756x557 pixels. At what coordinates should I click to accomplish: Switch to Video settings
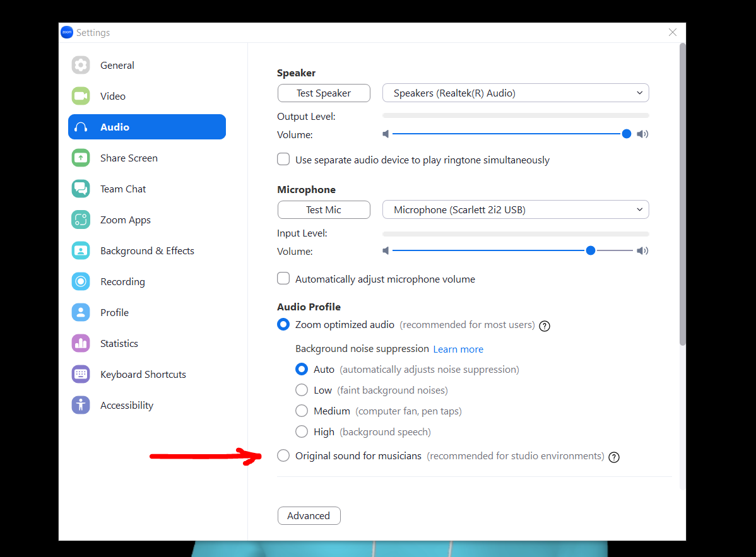pos(146,96)
